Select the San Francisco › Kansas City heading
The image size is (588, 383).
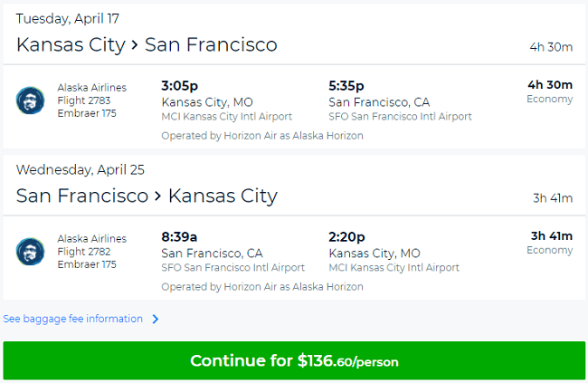147,196
